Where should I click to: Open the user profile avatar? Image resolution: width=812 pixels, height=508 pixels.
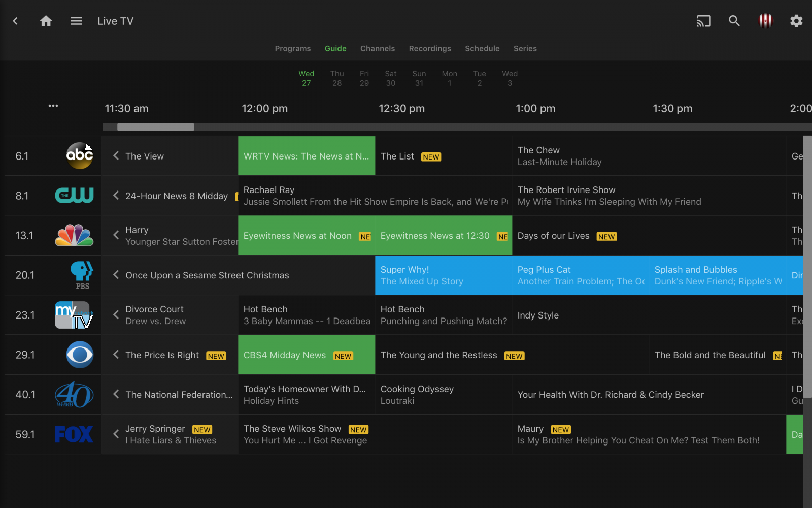coord(765,21)
